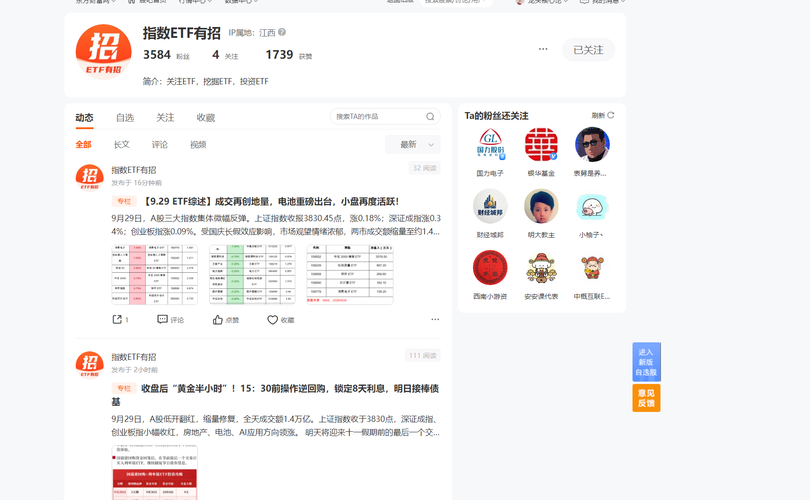The image size is (810, 500).
Task: Open the first red-column table thumbnail
Action: [x=154, y=274]
